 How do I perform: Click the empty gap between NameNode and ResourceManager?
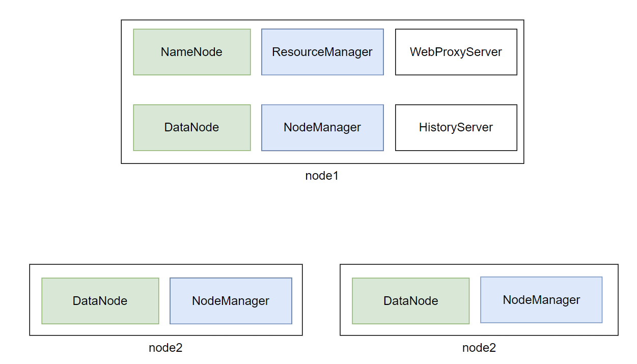(256, 51)
